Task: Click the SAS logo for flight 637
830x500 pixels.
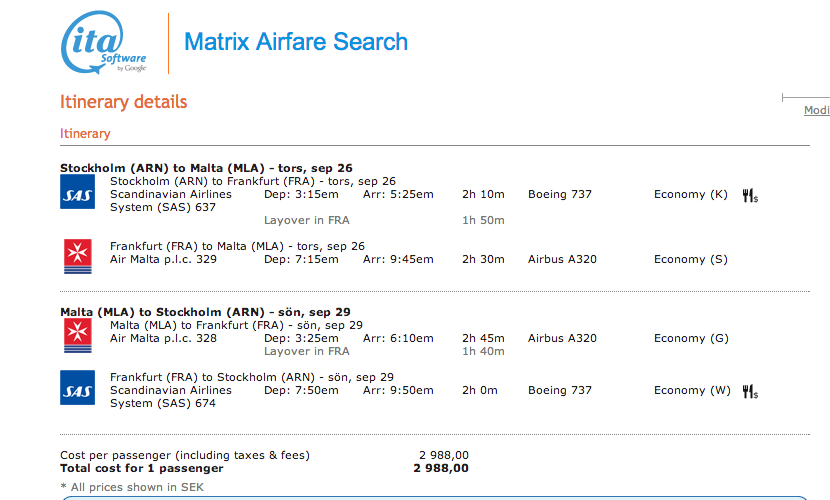Action: [x=77, y=192]
